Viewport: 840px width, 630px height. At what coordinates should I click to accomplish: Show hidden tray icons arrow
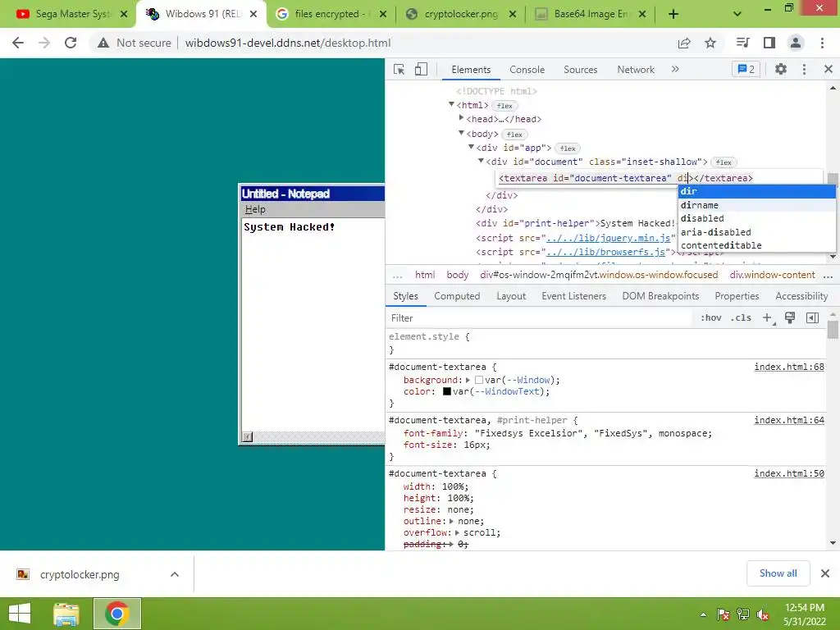pos(703,614)
